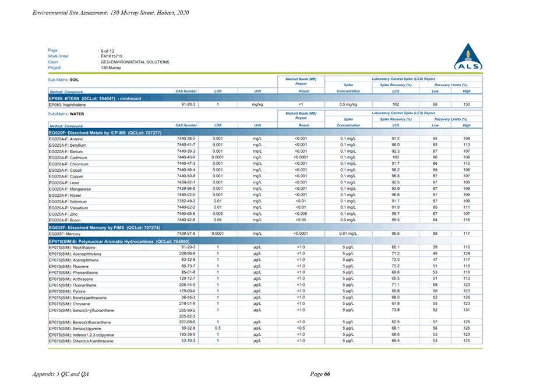Select work order number 'EM1615715'
Viewport: 554px width, 392px height.
pyautogui.click(x=111, y=56)
